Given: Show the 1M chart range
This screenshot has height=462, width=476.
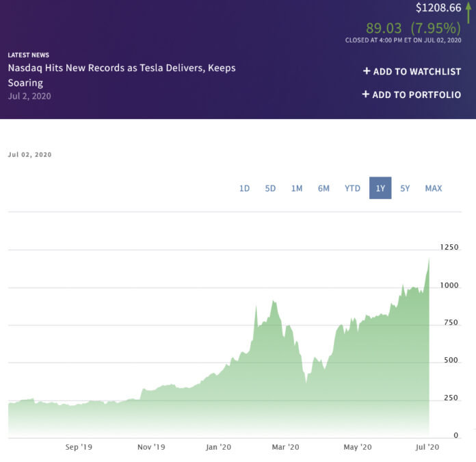Looking at the screenshot, I should tap(297, 188).
